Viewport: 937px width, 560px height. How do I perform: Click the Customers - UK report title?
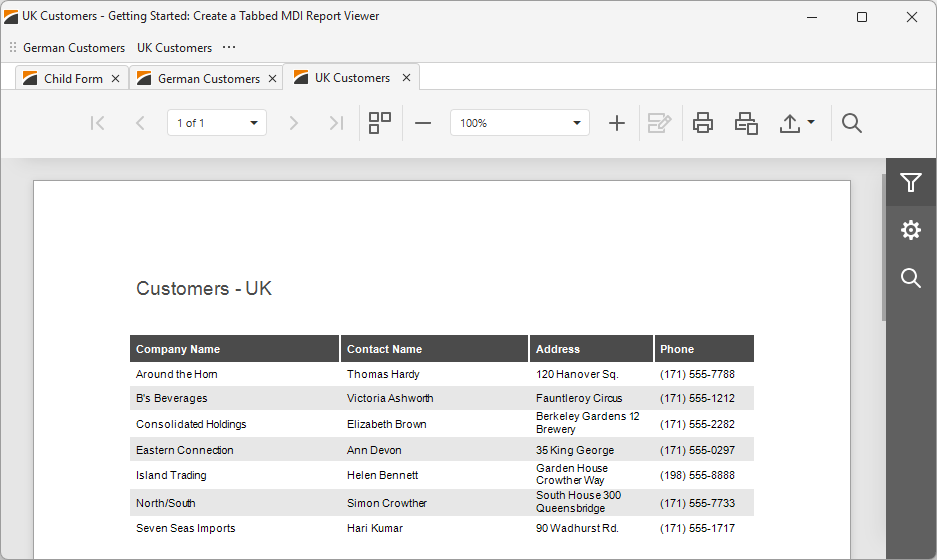204,289
